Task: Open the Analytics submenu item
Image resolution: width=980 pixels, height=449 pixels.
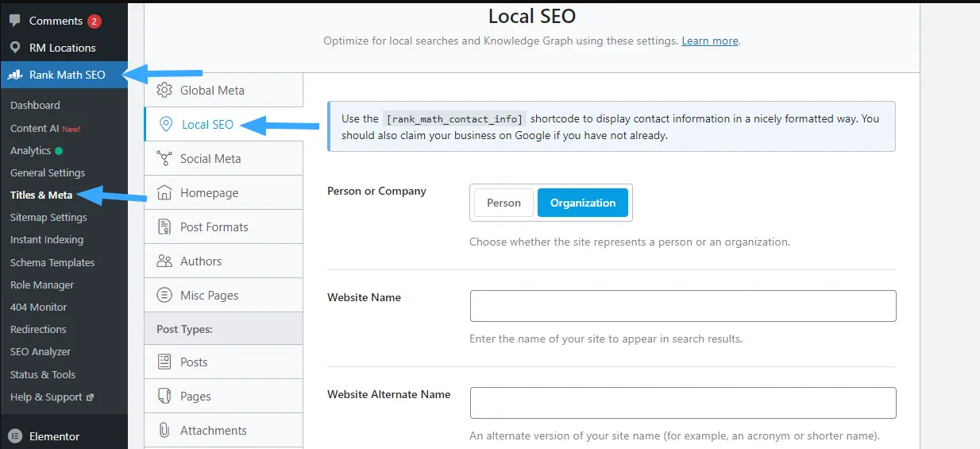Action: 30,150
